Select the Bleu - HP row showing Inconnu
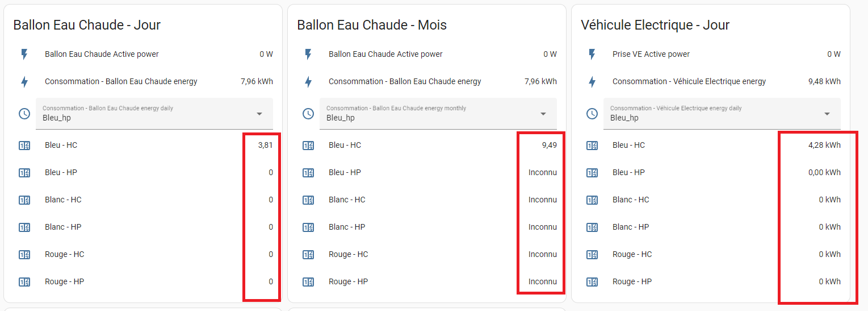This screenshot has height=311, width=868. tap(429, 173)
